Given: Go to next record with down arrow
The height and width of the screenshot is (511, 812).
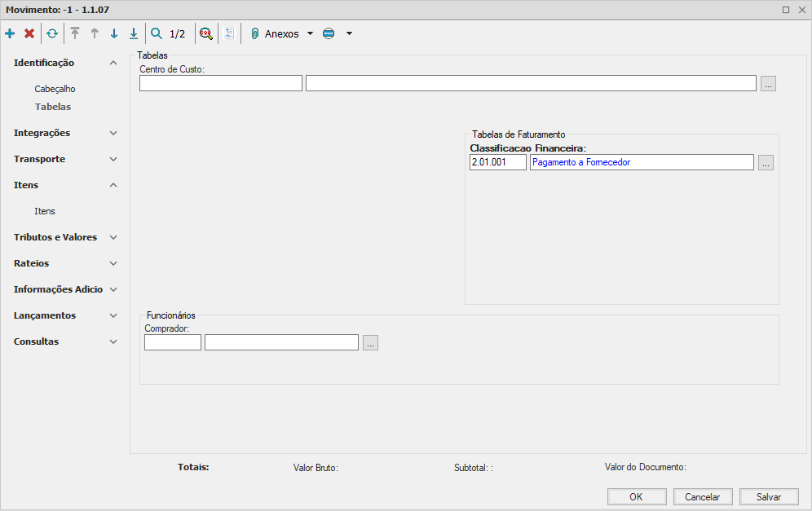Looking at the screenshot, I should pos(114,34).
